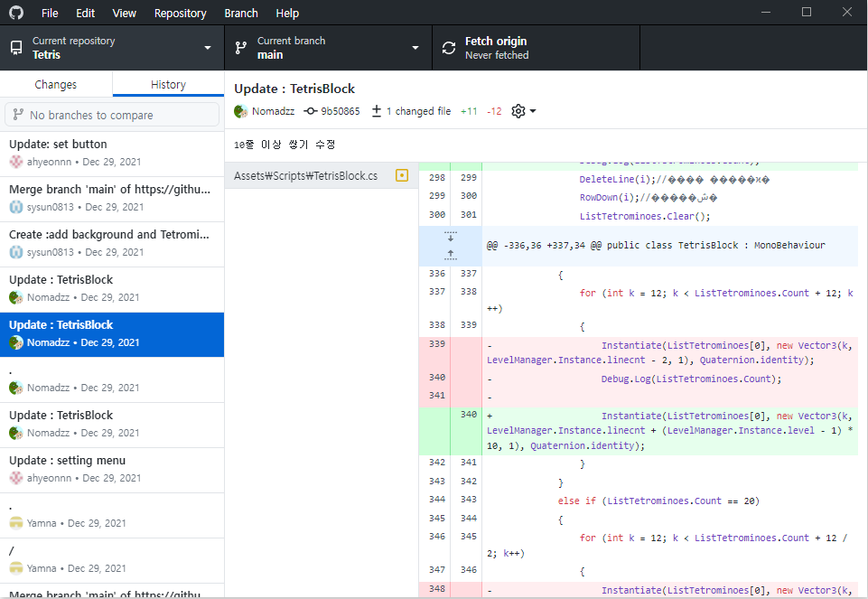Focus the No branches to compare field
Screen dimensions: 868x599
coord(112,115)
